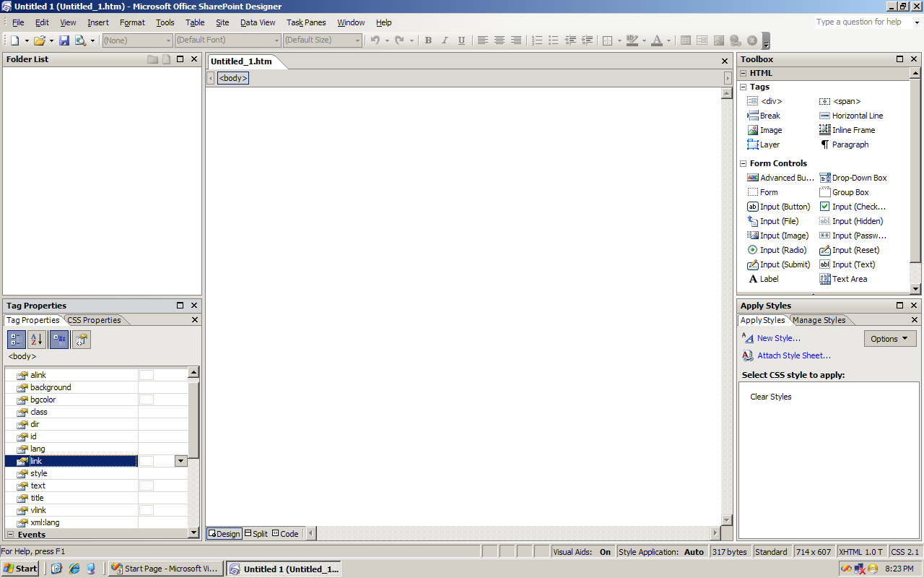Open the Data View menu

click(258, 22)
